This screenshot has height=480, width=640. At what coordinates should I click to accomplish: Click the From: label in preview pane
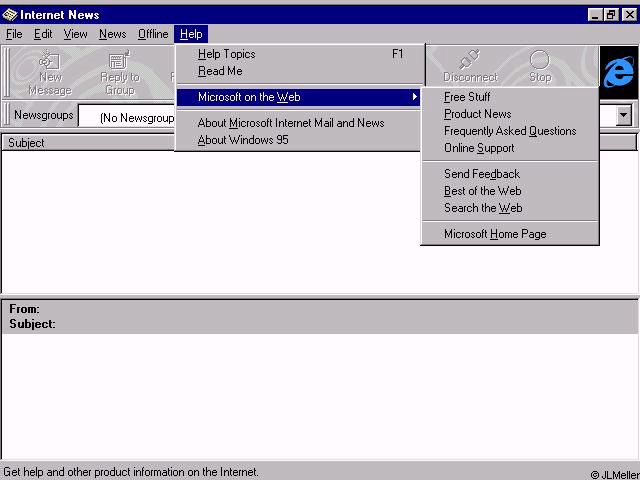click(24, 309)
